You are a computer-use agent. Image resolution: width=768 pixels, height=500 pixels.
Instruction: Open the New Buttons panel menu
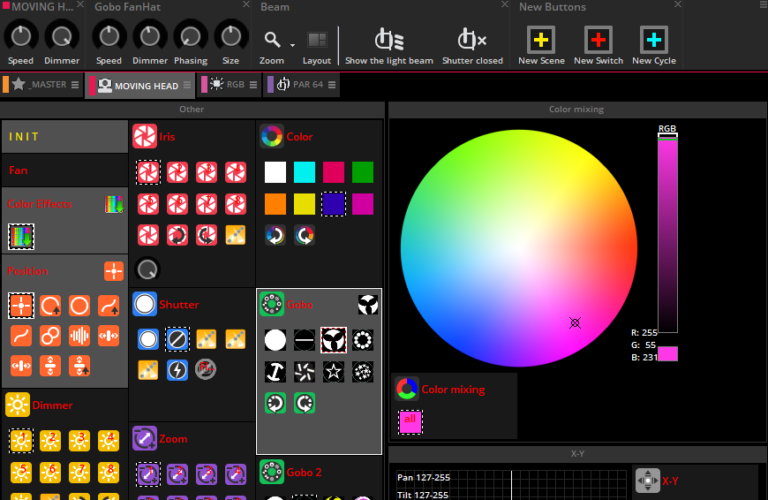click(763, 4)
